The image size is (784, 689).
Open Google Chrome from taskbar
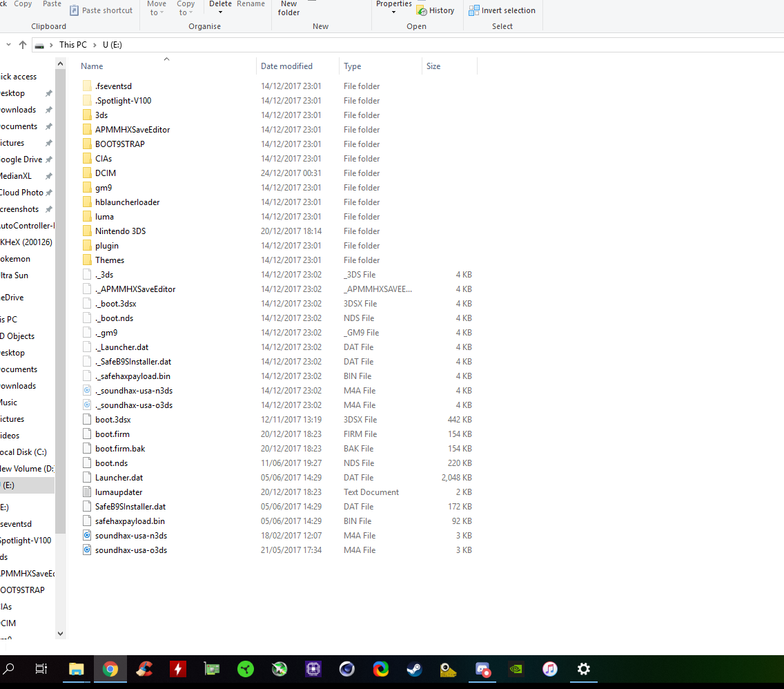[x=110, y=669]
